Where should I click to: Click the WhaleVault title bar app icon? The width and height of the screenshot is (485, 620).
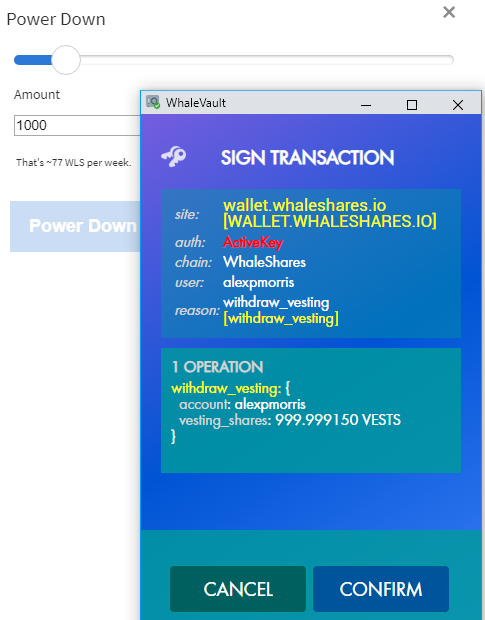point(153,102)
